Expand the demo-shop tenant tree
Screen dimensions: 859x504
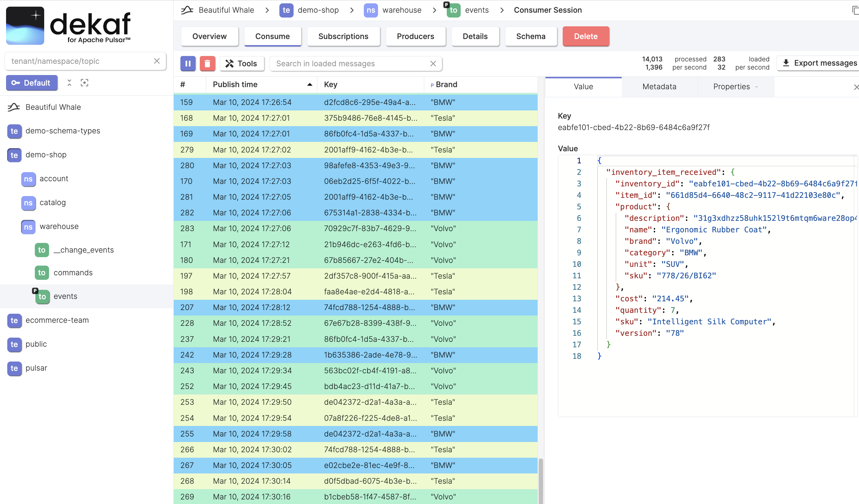(45, 154)
